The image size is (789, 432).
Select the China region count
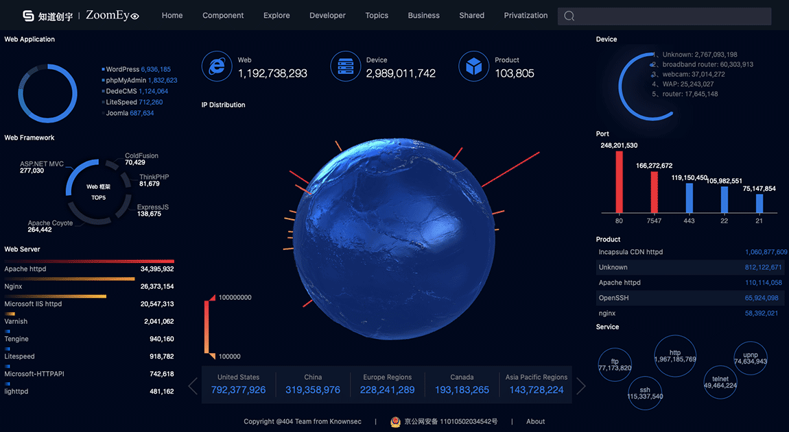point(312,390)
